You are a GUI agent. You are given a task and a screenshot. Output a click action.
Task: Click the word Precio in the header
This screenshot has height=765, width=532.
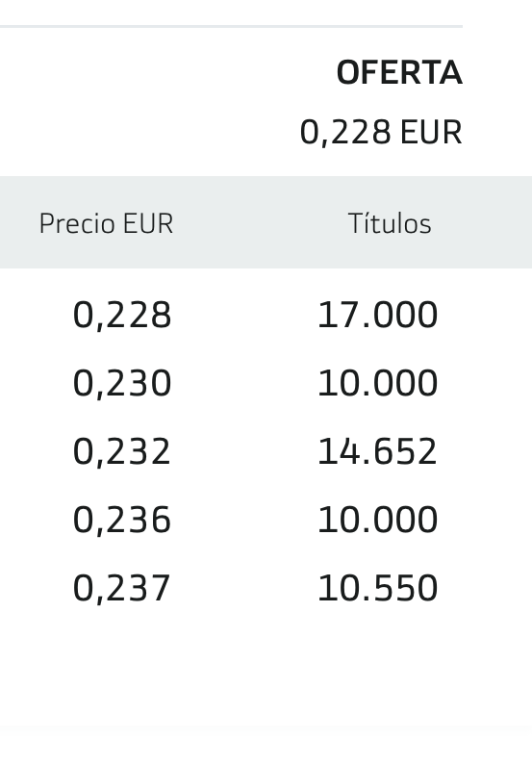(x=77, y=223)
